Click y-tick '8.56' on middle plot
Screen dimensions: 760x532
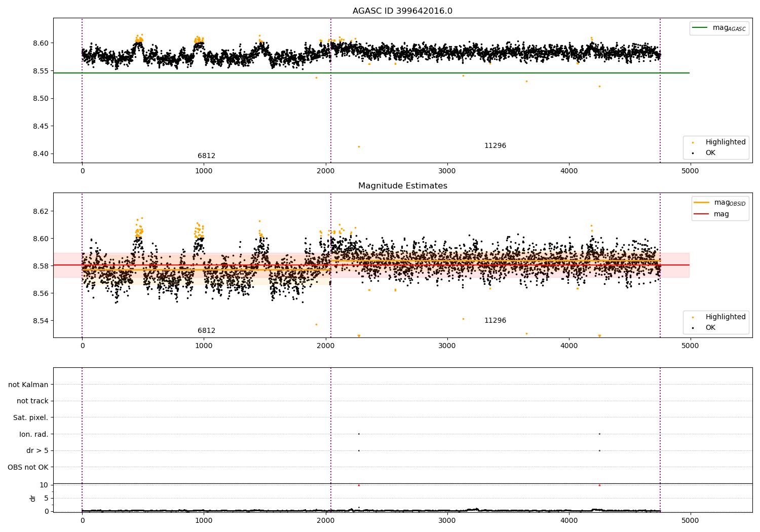pyautogui.click(x=40, y=293)
